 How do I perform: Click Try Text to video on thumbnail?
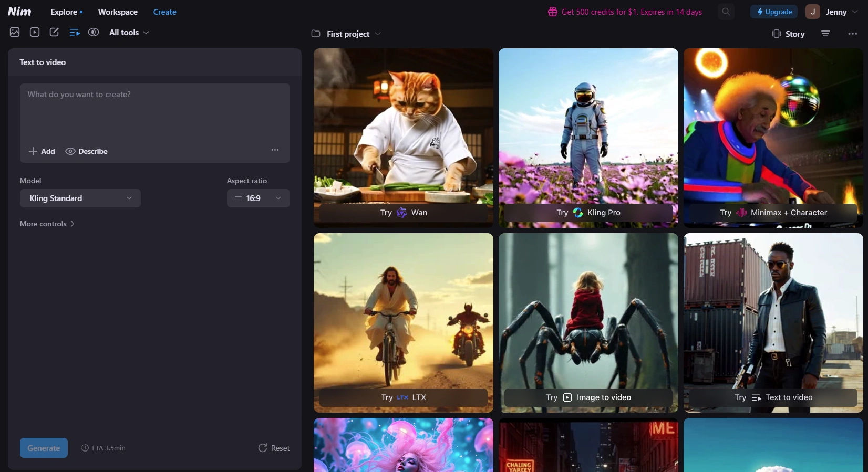(x=773, y=397)
